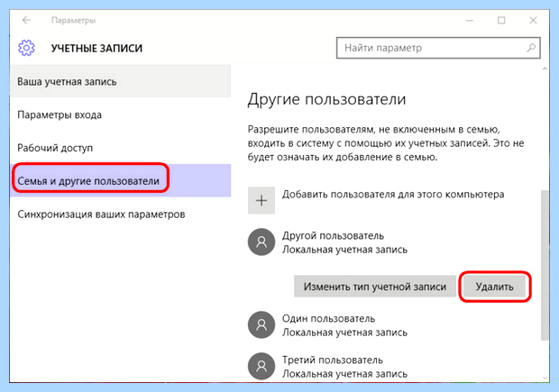The height and width of the screenshot is (392, 559).
Task: Click scrollbar up arrow
Action: point(545,68)
